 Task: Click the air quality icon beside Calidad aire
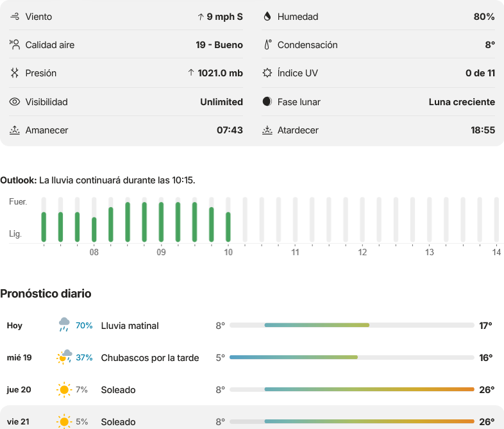(15, 45)
